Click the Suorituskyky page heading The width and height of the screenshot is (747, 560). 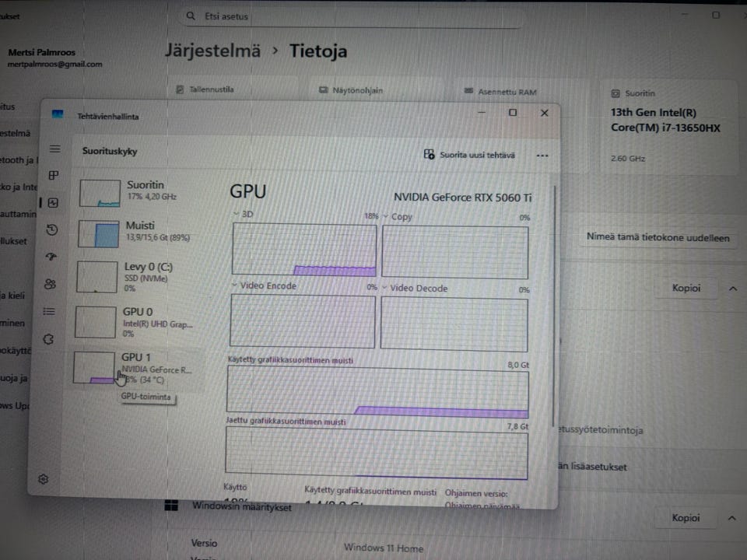[110, 151]
